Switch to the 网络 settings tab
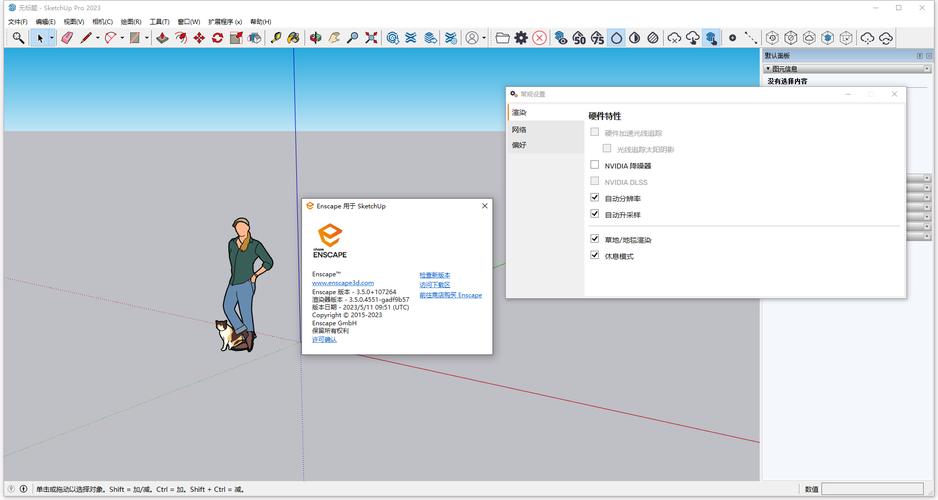This screenshot has height=500, width=938. 545,129
